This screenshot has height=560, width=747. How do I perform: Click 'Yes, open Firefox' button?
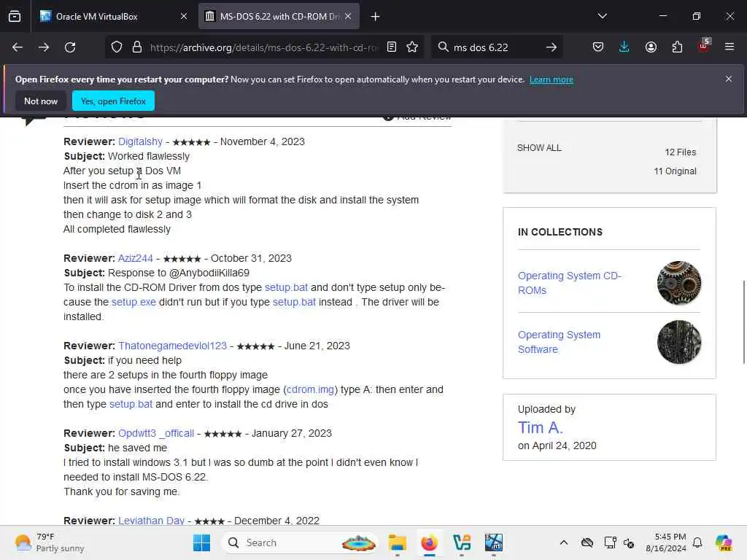(113, 101)
